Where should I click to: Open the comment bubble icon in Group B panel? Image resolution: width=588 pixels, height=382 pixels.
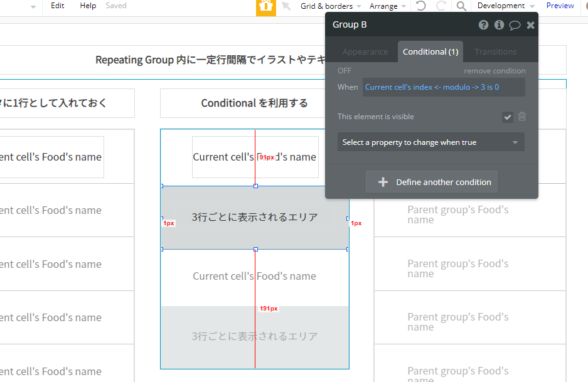click(x=515, y=25)
